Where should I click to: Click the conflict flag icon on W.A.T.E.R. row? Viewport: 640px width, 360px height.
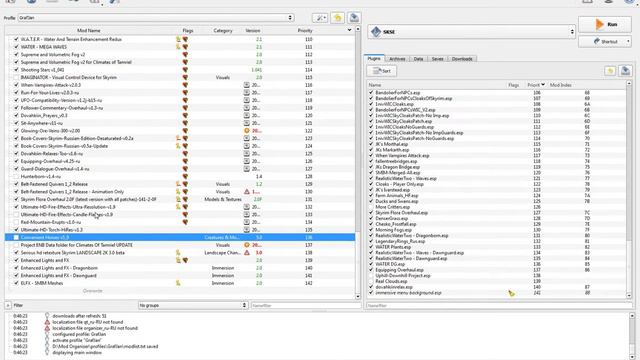(178, 39)
